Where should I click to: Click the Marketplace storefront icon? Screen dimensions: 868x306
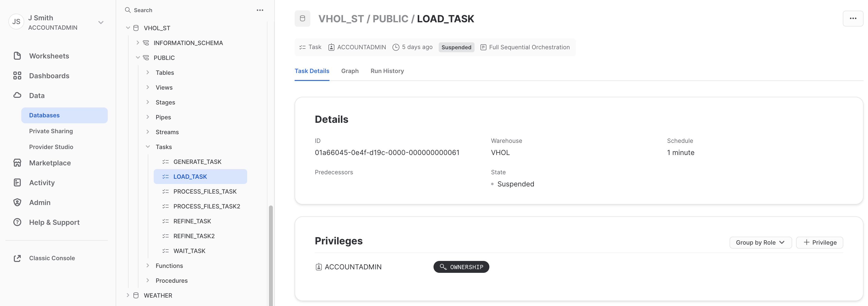17,163
